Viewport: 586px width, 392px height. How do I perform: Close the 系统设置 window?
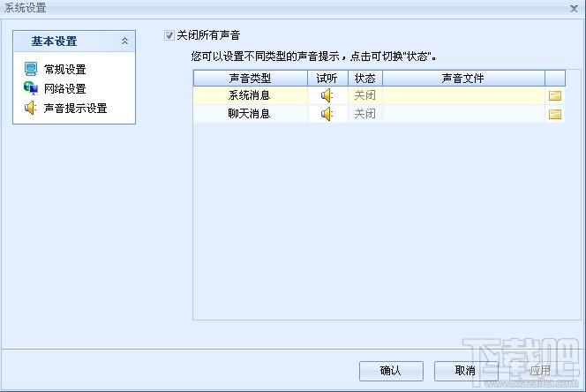[574, 8]
